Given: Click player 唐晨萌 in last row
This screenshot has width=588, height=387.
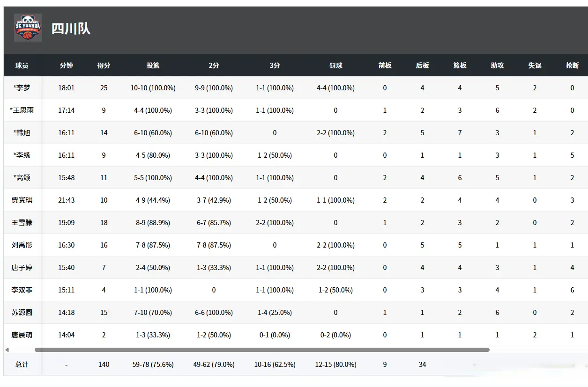Looking at the screenshot, I should [x=22, y=335].
